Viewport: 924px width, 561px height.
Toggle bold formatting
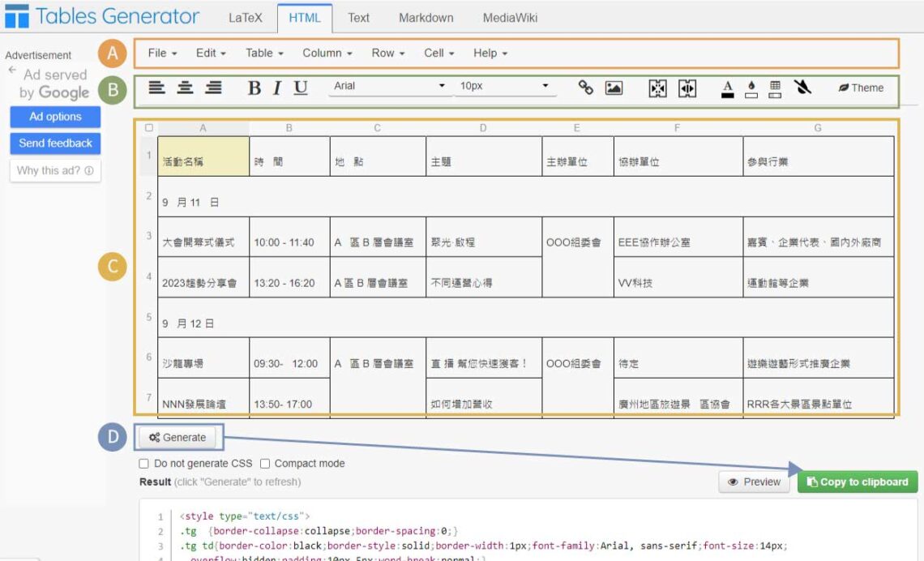click(254, 88)
